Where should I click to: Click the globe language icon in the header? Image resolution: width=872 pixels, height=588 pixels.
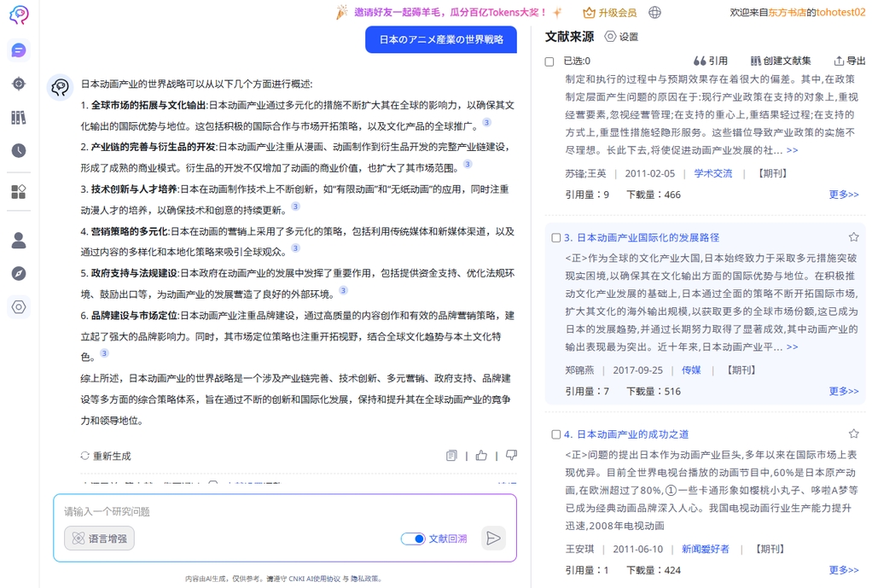tap(655, 12)
